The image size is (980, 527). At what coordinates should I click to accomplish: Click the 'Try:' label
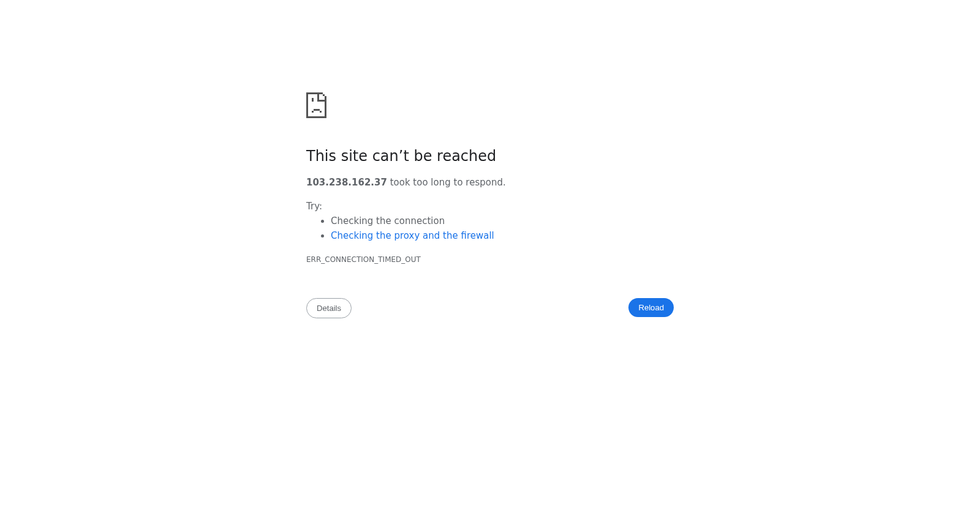(x=314, y=206)
